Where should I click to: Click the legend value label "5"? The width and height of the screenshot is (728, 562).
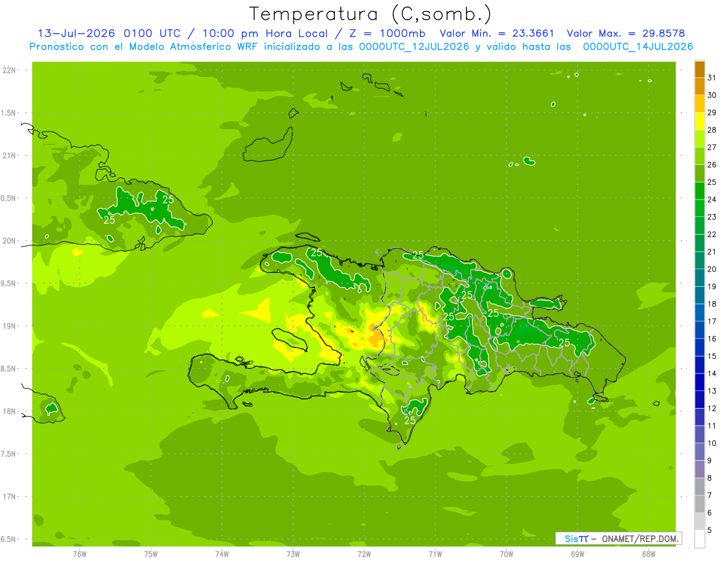pyautogui.click(x=710, y=530)
